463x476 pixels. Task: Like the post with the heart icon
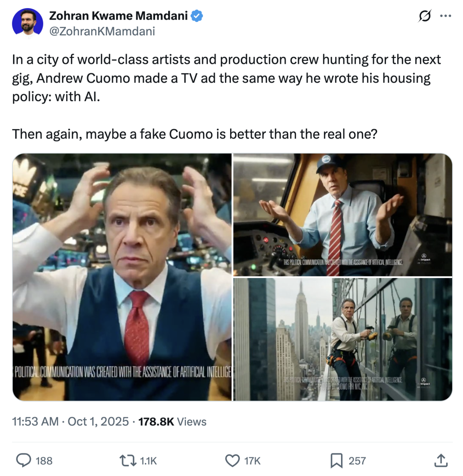(x=232, y=460)
